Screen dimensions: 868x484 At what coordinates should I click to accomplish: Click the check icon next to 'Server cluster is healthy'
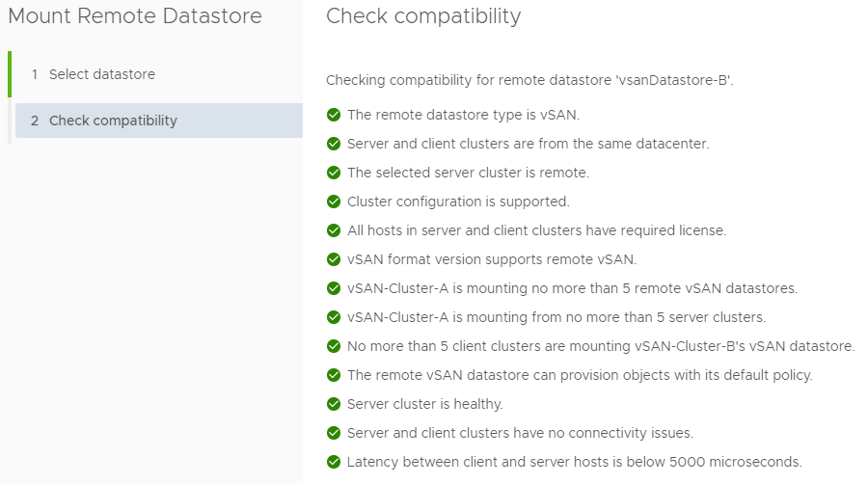click(x=334, y=404)
